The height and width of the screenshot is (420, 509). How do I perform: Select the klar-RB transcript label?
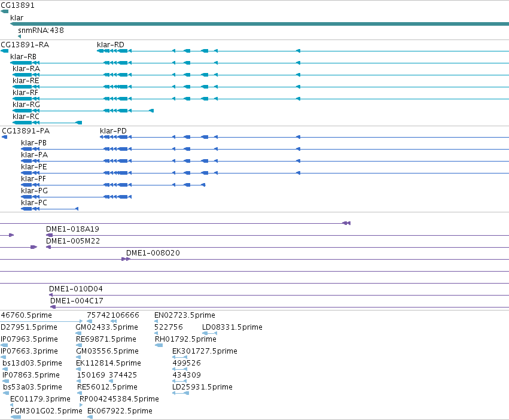click(23, 56)
